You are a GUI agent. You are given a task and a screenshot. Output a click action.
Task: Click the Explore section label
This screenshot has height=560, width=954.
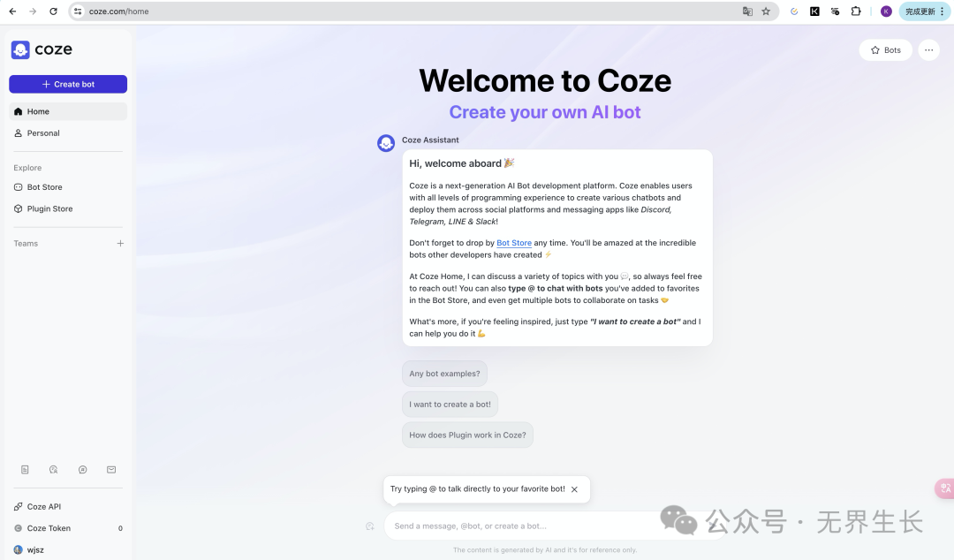click(x=28, y=168)
